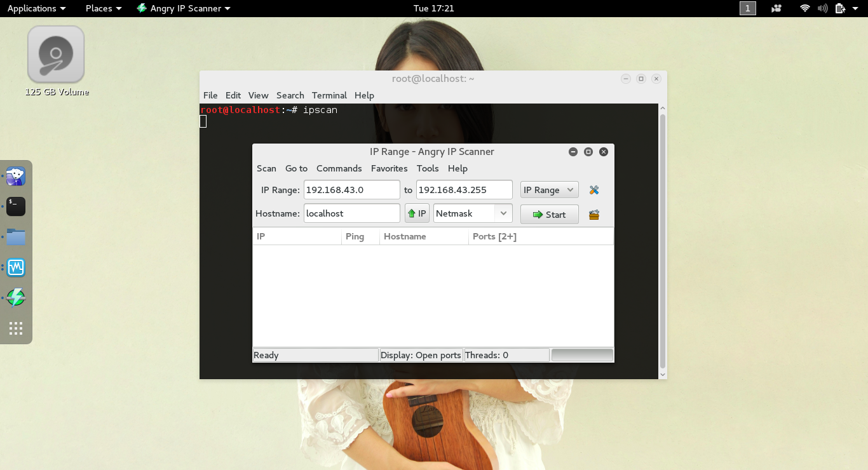
Task: Click the screen recorder camera icon in top bar
Action: [x=776, y=8]
